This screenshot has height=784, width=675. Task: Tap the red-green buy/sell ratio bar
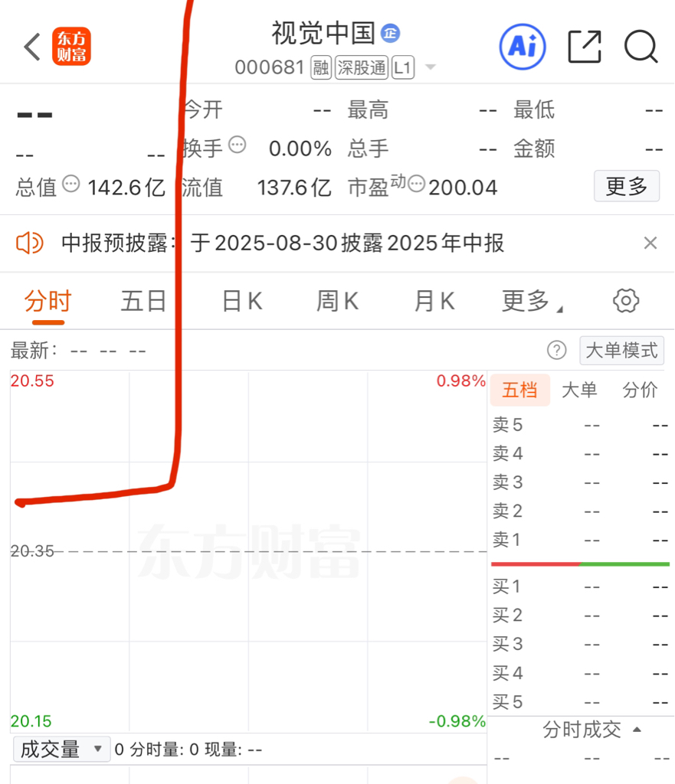coord(581,564)
